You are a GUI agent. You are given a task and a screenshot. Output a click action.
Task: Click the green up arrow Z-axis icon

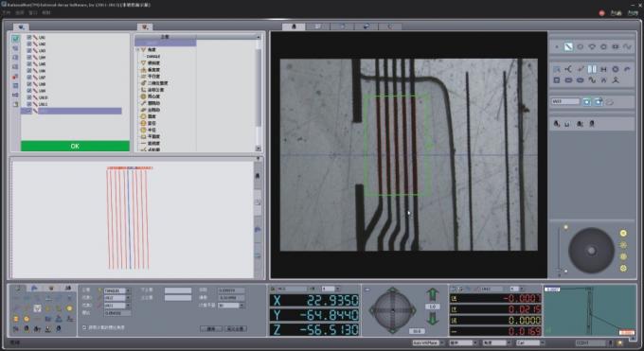(x=432, y=294)
